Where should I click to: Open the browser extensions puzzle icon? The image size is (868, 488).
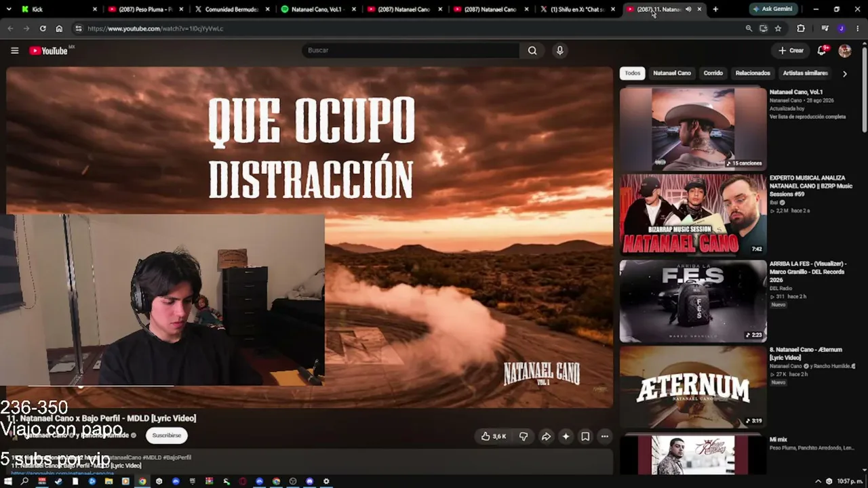tap(801, 28)
